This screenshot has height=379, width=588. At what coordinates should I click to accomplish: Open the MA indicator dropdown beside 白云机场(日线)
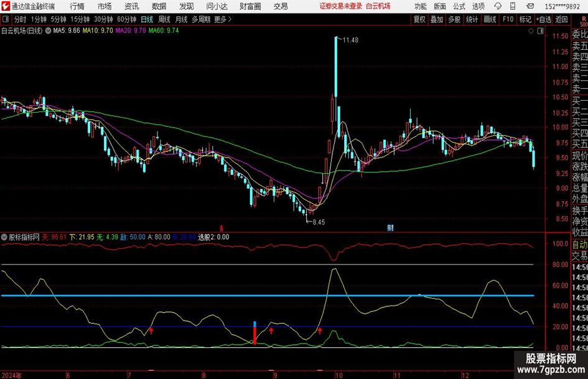48,30
